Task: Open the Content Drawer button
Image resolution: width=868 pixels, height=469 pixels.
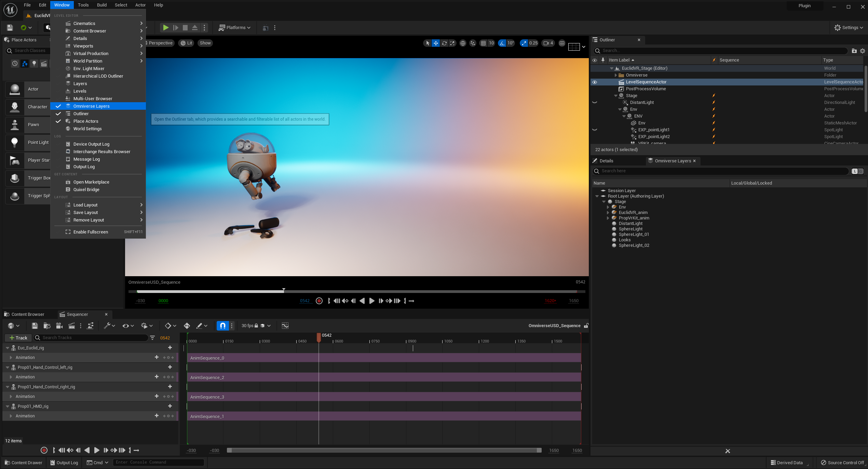Action: [24, 463]
